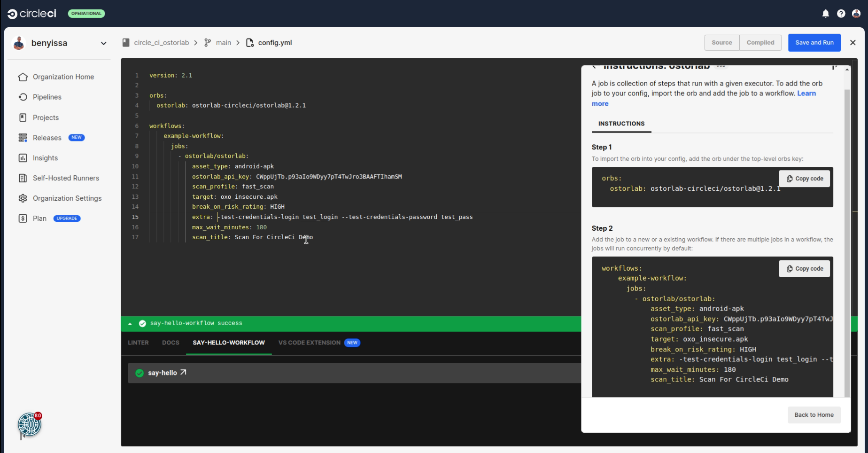Expand the benyissa organization dropdown
This screenshot has height=453, width=868.
(103, 43)
